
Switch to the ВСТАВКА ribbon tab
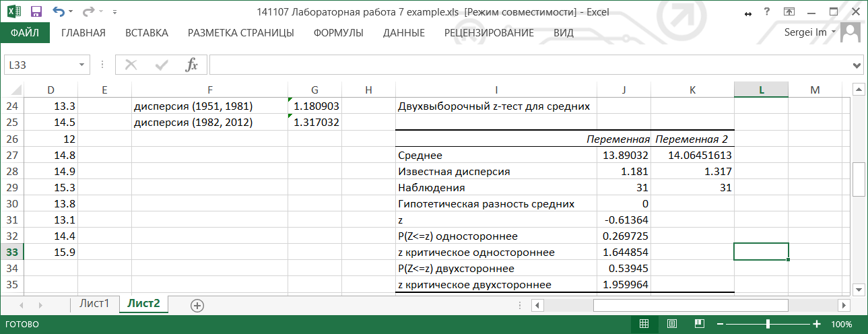[x=147, y=32]
